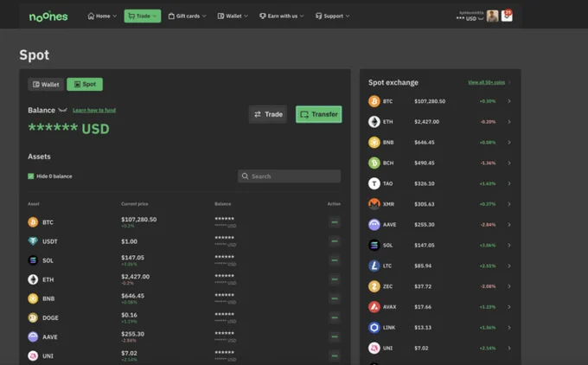Click the user profile avatar
588x365 pixels.
click(x=492, y=16)
